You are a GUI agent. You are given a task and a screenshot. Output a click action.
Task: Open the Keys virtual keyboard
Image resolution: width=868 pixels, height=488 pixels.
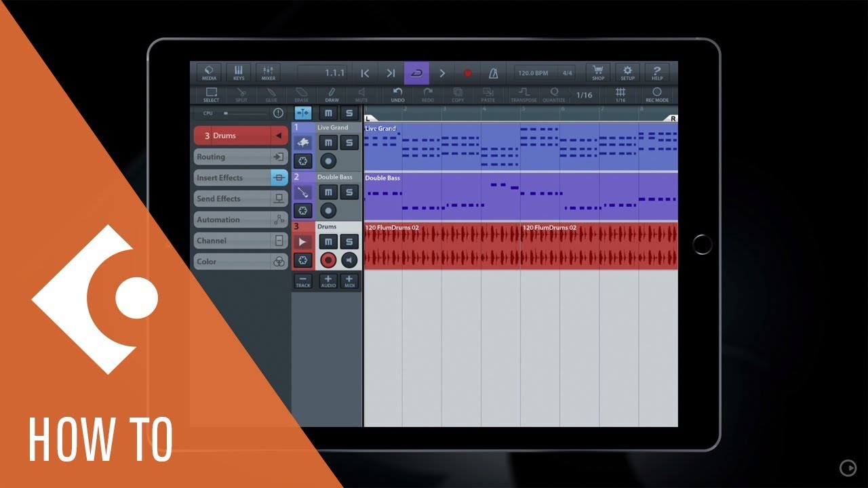click(239, 73)
